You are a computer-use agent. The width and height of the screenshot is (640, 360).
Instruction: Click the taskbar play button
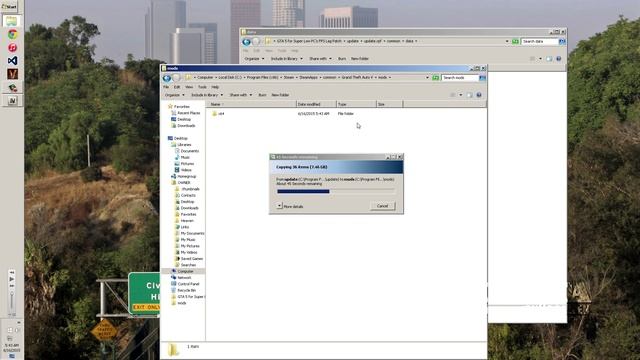click(11, 279)
